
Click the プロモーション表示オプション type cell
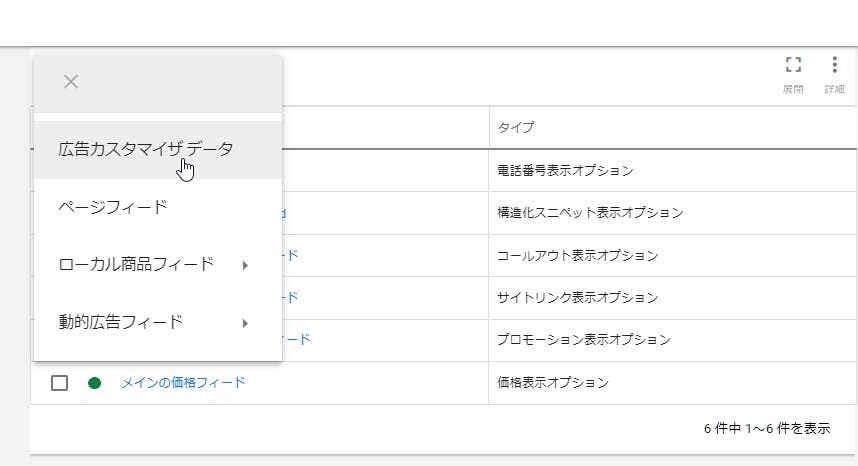click(x=583, y=340)
